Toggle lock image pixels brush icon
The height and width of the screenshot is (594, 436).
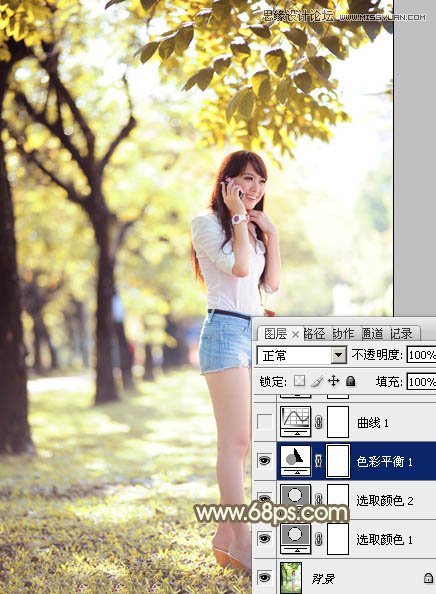317,381
